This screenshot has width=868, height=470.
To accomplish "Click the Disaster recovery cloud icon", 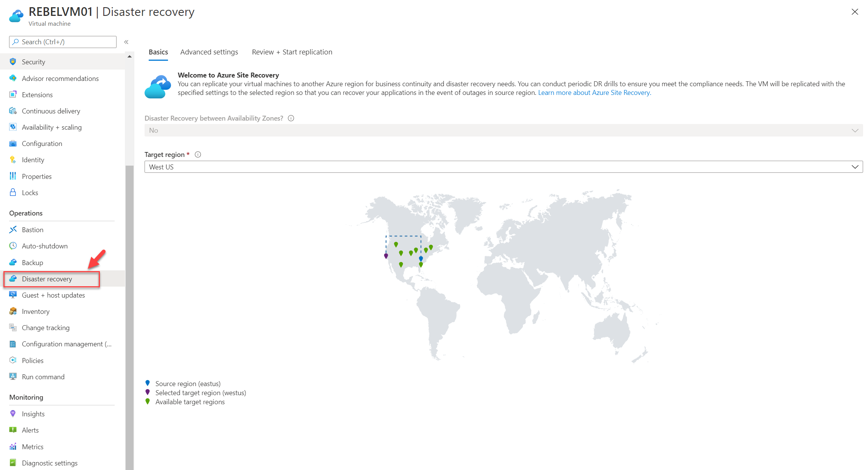I will pos(13,279).
